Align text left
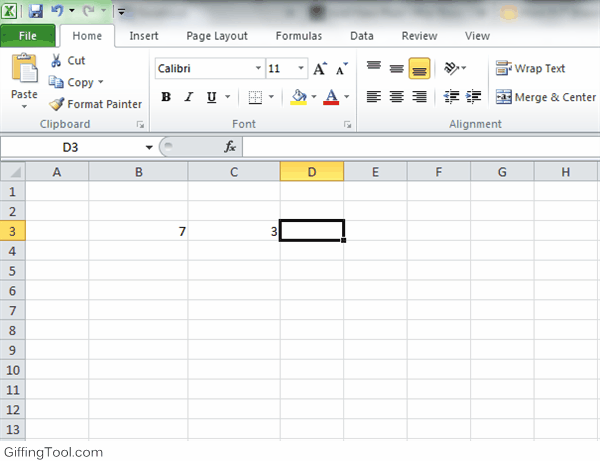 374,97
